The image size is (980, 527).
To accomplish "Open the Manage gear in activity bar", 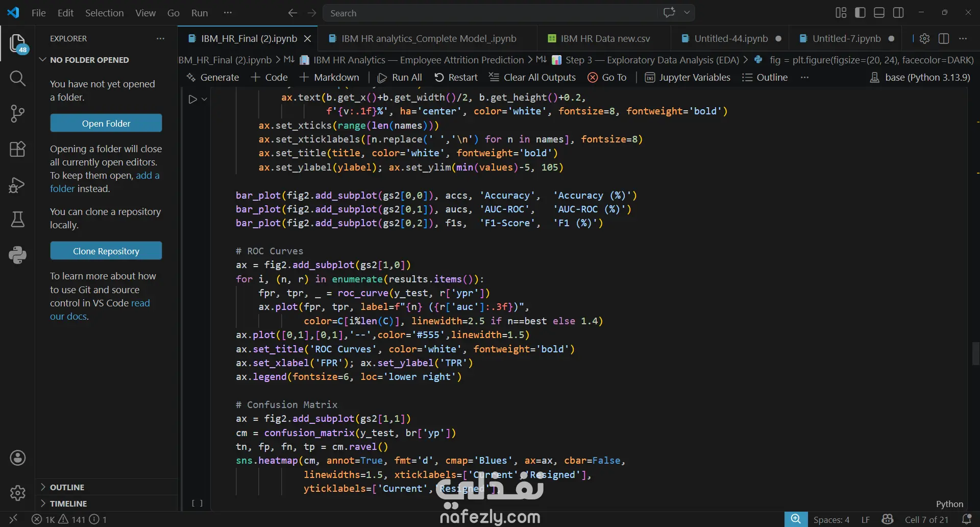I will 18,493.
